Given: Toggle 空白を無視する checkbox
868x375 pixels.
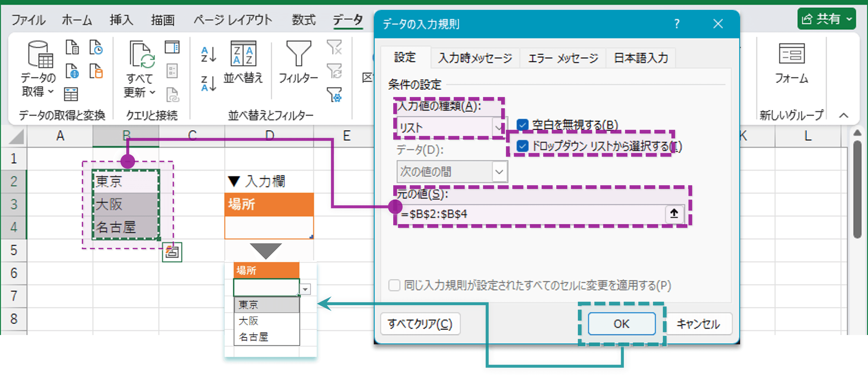Looking at the screenshot, I should point(522,125).
